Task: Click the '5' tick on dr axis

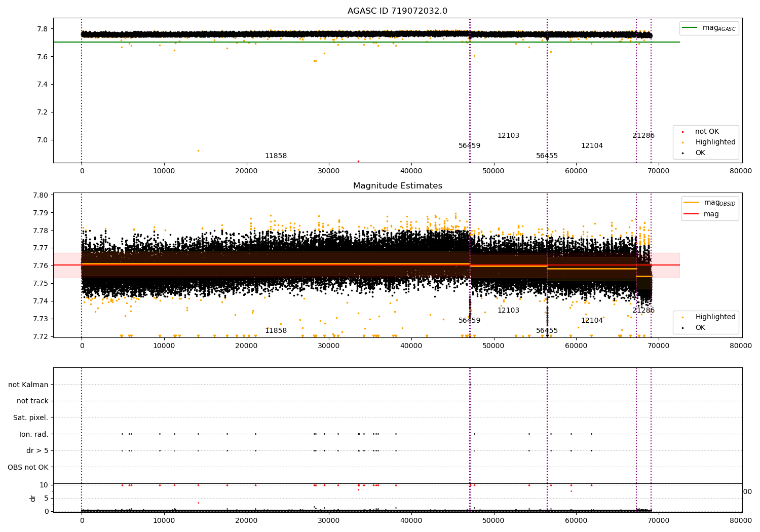Action: click(47, 498)
